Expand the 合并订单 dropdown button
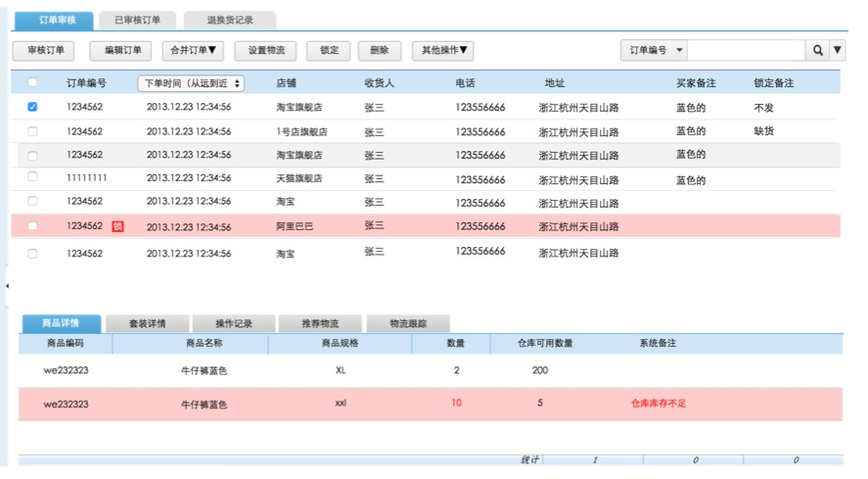Screen dimensions: 868x479 [193, 50]
